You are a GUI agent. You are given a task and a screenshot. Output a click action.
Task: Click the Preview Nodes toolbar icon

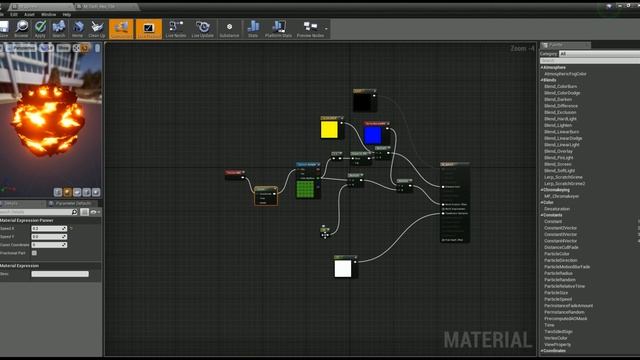[x=310, y=29]
